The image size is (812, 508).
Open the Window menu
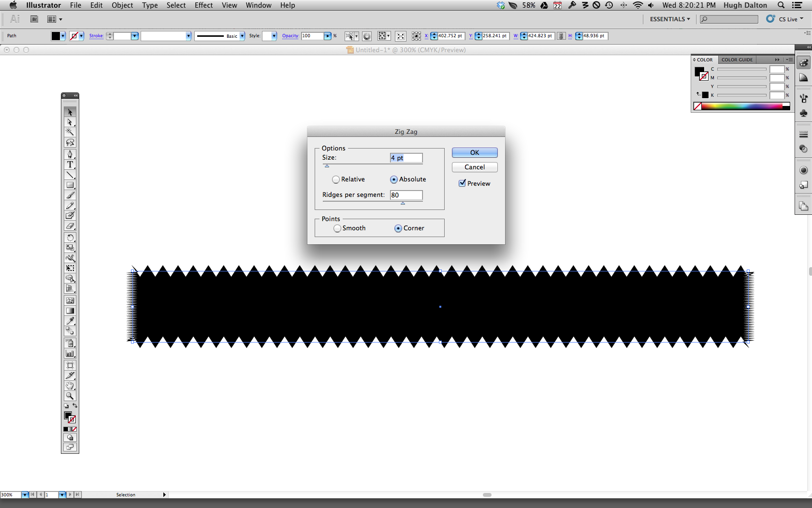coord(259,5)
